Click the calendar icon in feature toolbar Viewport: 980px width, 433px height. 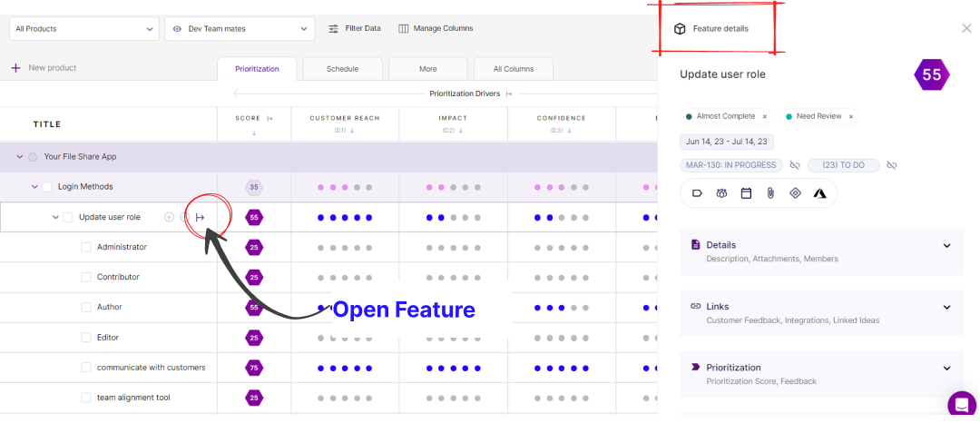(x=746, y=193)
